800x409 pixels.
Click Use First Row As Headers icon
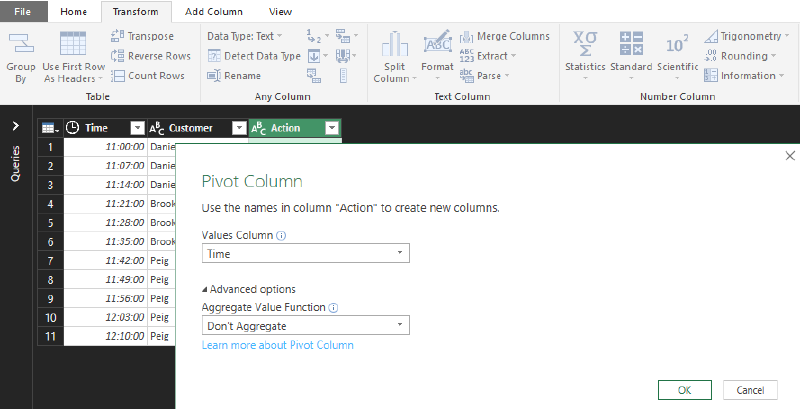[x=73, y=44]
